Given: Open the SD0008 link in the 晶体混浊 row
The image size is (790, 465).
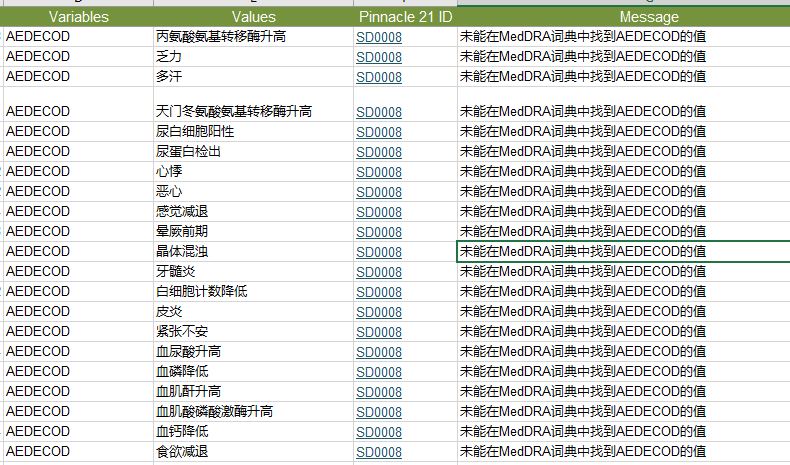Looking at the screenshot, I should [379, 252].
